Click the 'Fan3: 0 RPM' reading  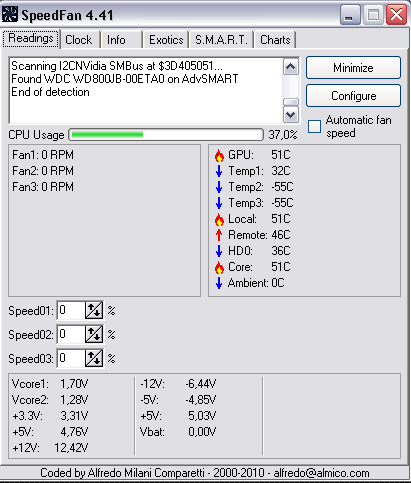[x=43, y=187]
